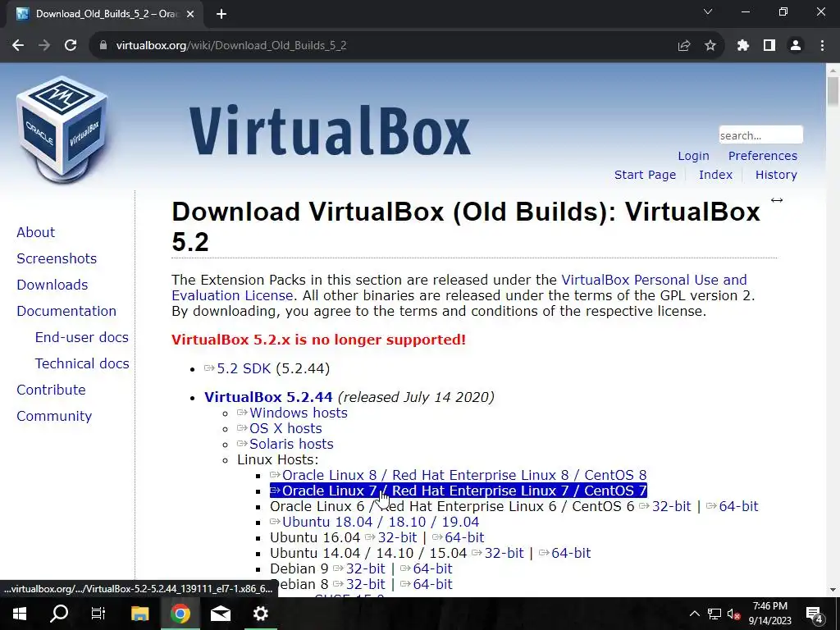Click the network tray icon
This screenshot has height=630, width=840.
714,614
